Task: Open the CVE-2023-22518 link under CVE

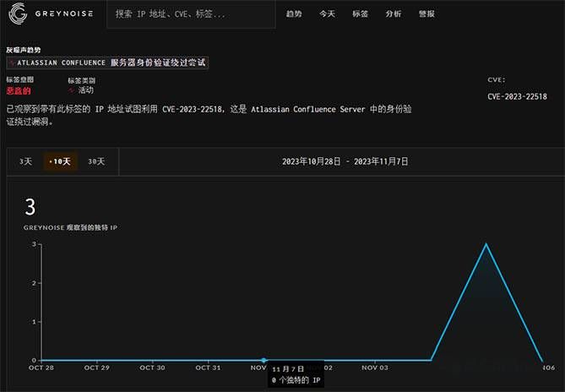Action: coord(517,96)
